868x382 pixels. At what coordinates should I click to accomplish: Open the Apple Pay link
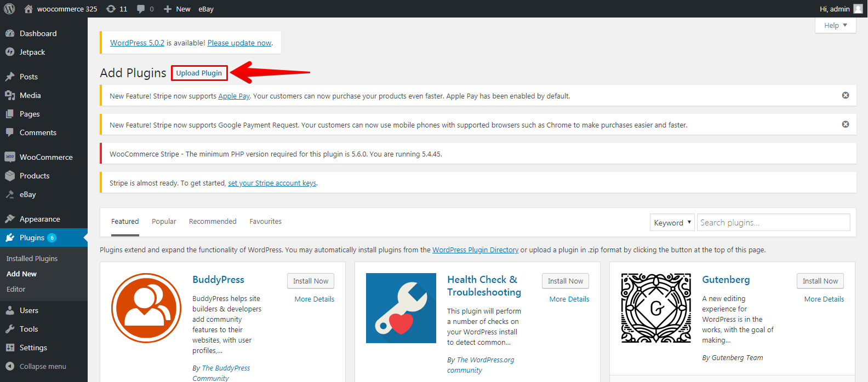point(233,96)
